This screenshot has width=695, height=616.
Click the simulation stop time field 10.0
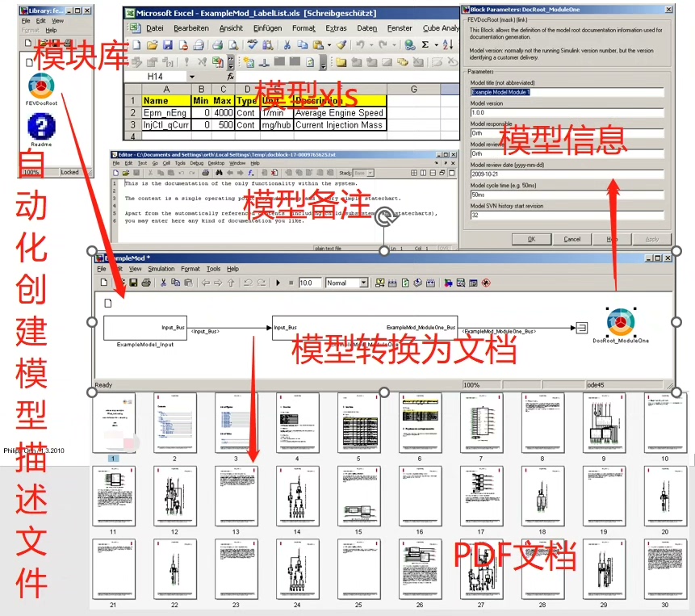pyautogui.click(x=309, y=283)
